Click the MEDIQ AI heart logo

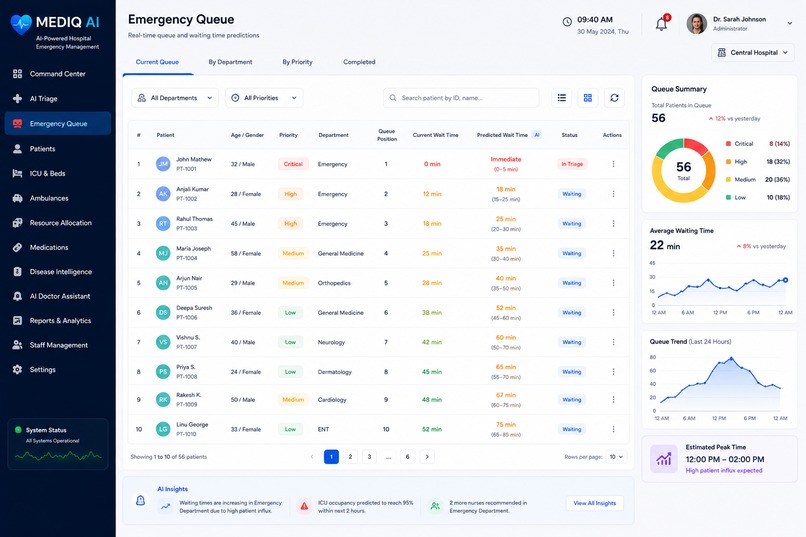(x=21, y=24)
